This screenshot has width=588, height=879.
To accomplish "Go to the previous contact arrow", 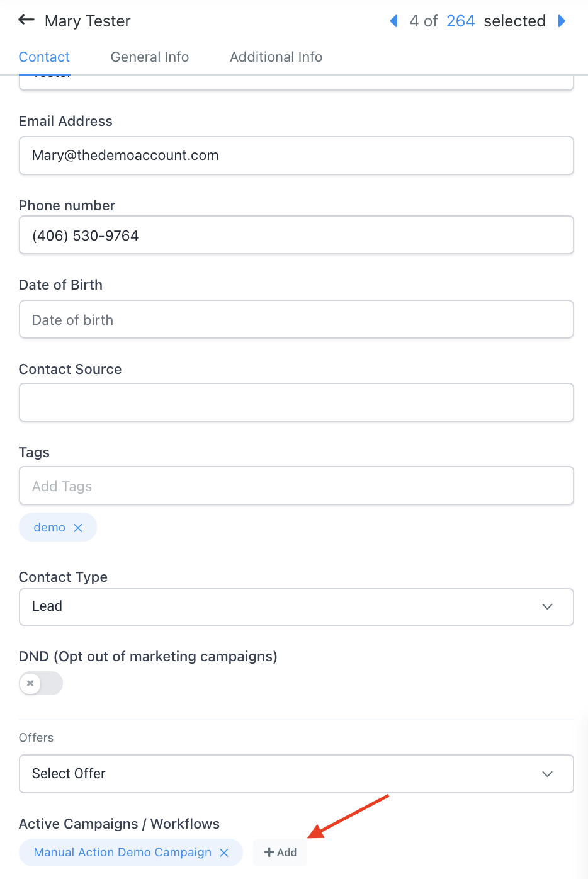I will click(x=394, y=21).
